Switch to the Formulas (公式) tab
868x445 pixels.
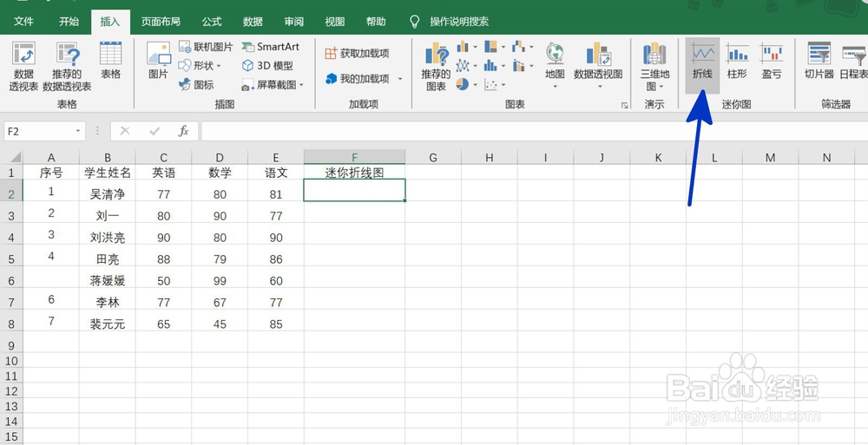coord(212,22)
